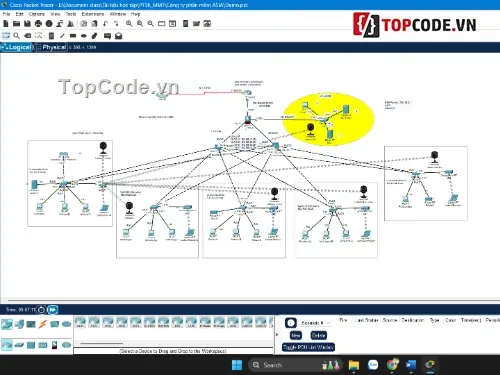Open the Extensions menu
This screenshot has width=500, height=375.
pyautogui.click(x=93, y=14)
